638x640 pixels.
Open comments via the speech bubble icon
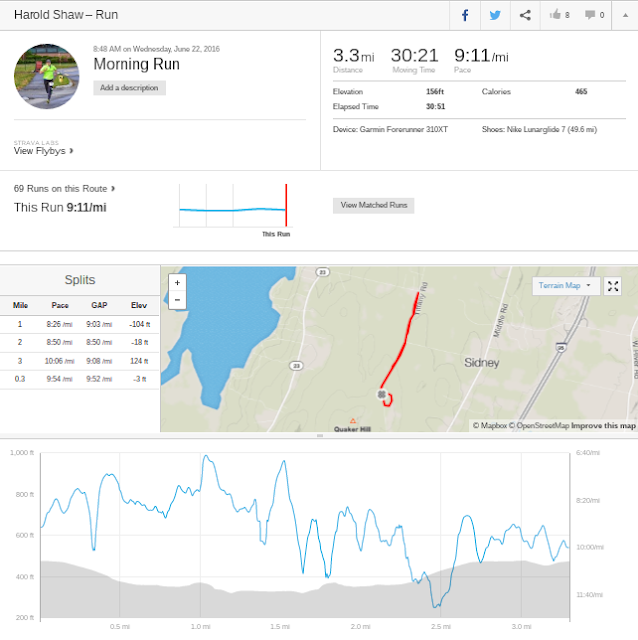click(594, 15)
